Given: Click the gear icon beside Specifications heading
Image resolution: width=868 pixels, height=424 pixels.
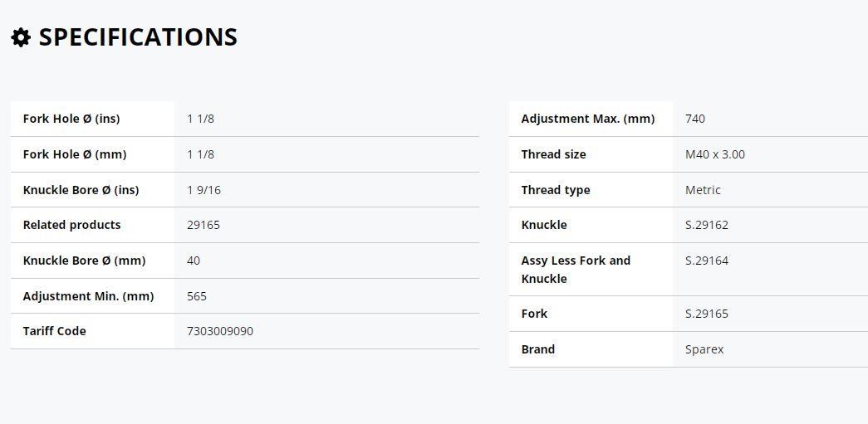Looking at the screenshot, I should pyautogui.click(x=21, y=37).
